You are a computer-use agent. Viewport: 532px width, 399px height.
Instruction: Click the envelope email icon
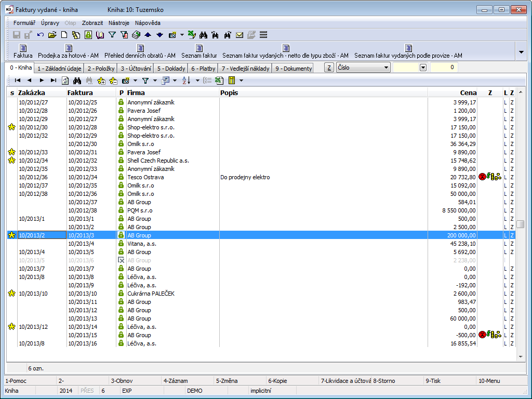click(240, 35)
